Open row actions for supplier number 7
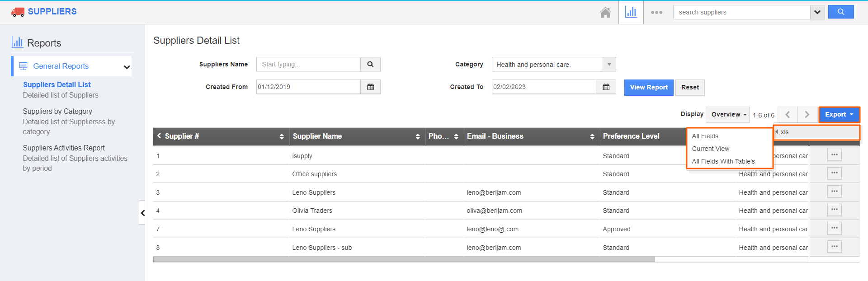This screenshot has width=868, height=281. (x=835, y=228)
